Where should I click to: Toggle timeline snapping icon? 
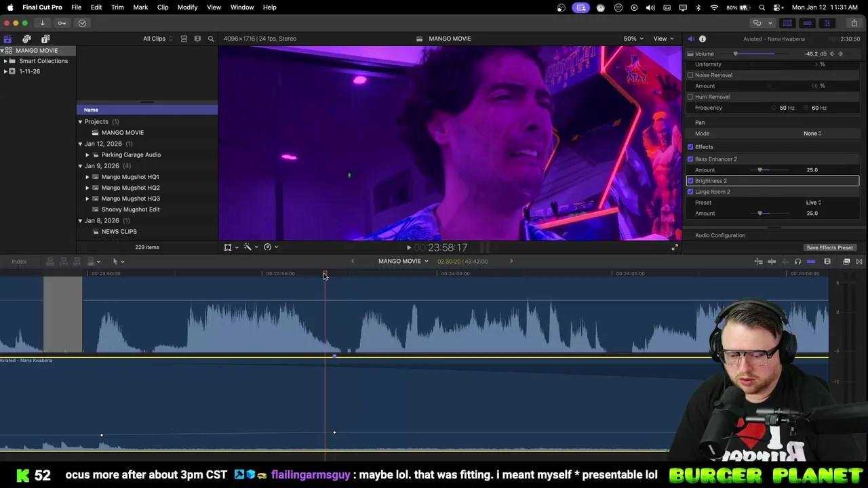point(811,262)
